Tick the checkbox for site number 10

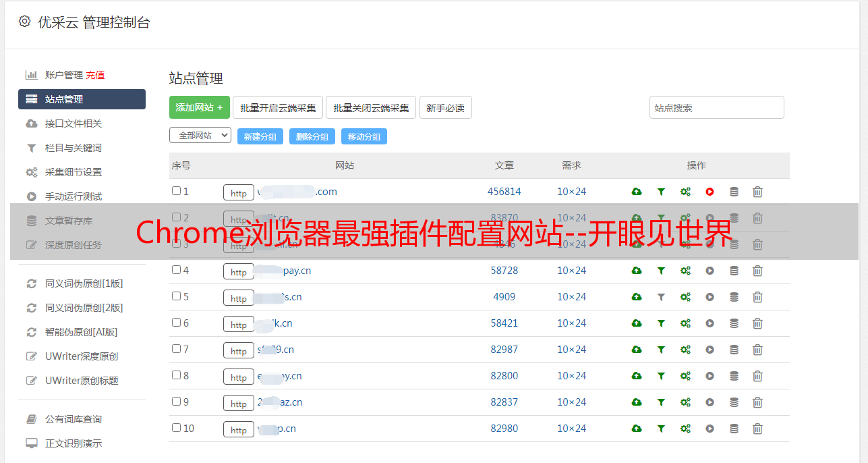pos(176,428)
